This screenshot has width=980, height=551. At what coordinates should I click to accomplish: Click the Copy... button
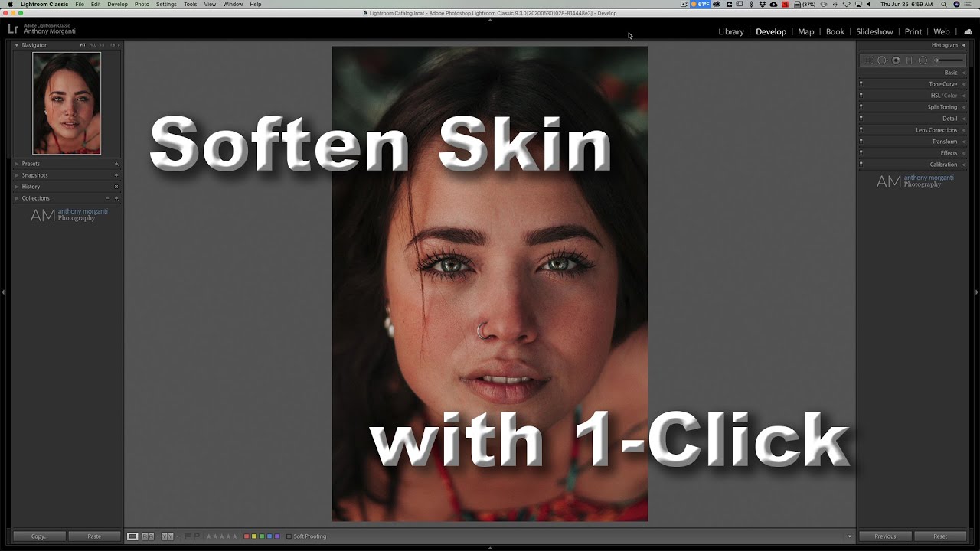[38, 536]
